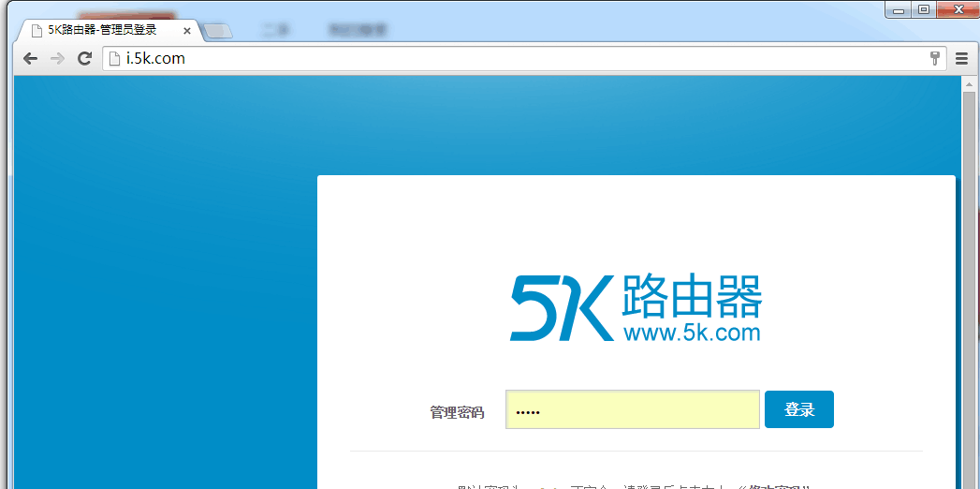The height and width of the screenshot is (489, 980).
Task: Click the browser back arrow
Action: pos(30,59)
